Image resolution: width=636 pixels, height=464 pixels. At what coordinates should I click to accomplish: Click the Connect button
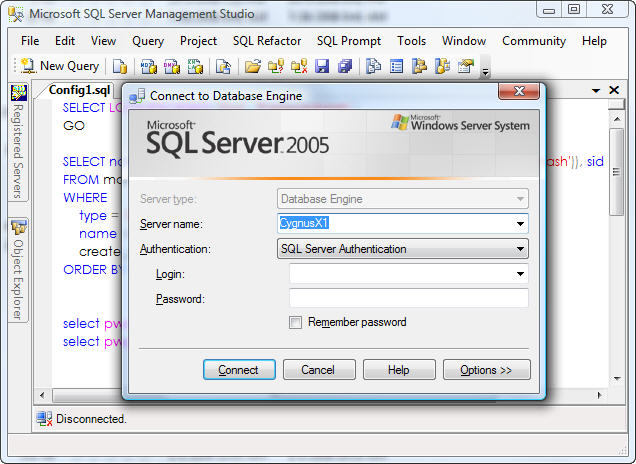pyautogui.click(x=239, y=370)
